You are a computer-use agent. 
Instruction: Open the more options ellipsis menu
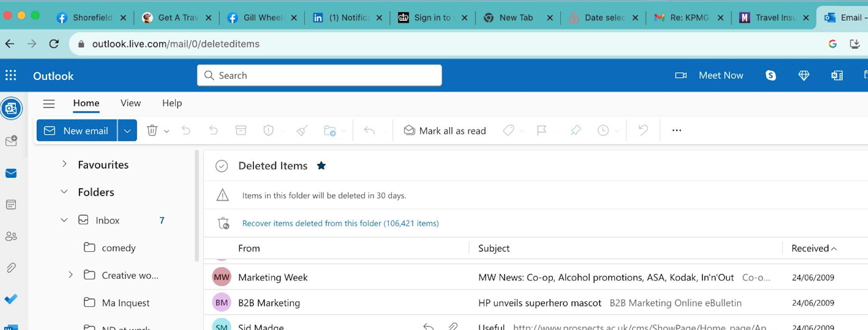click(677, 130)
